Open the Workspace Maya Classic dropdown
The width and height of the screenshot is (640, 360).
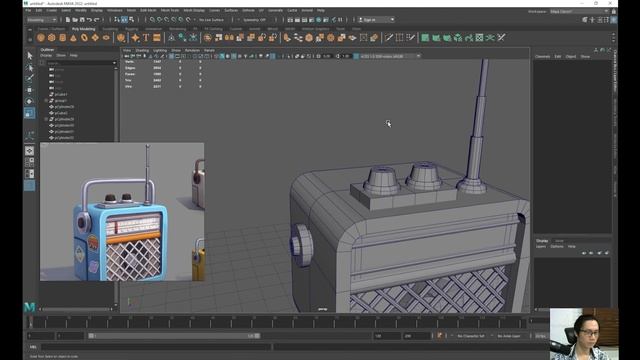coord(579,11)
